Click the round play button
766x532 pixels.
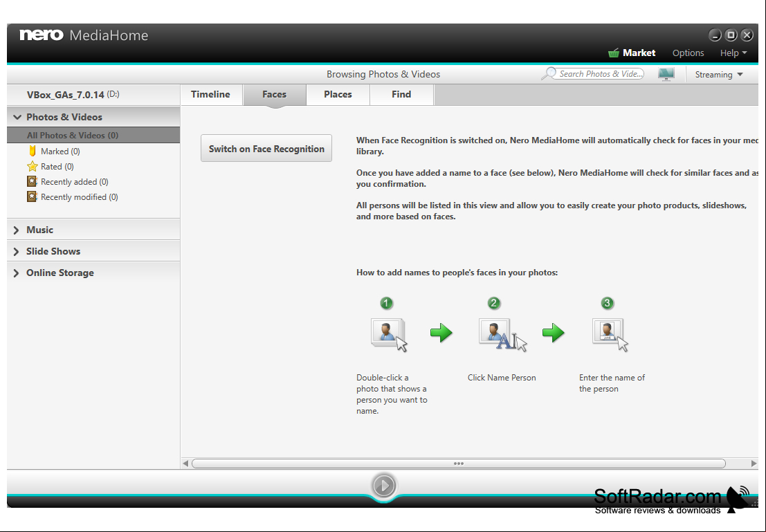(384, 486)
